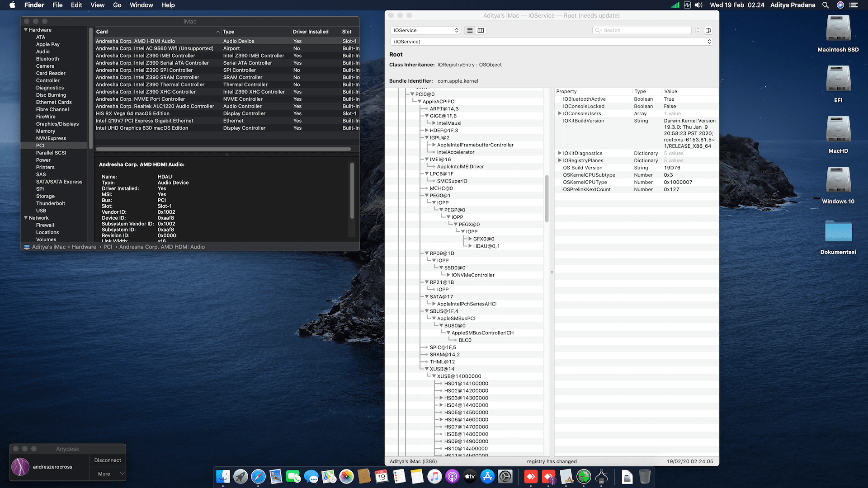
Task: Select the Bluetooth item in Hardware sidebar
Action: [x=47, y=59]
